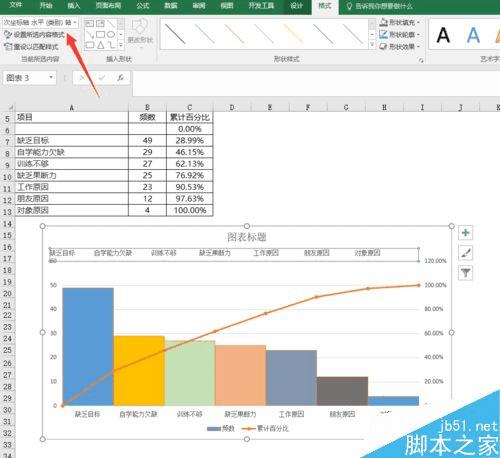Expand the insert shapes gallery
Screen dimensions: 500x458
pyautogui.click(x=121, y=45)
